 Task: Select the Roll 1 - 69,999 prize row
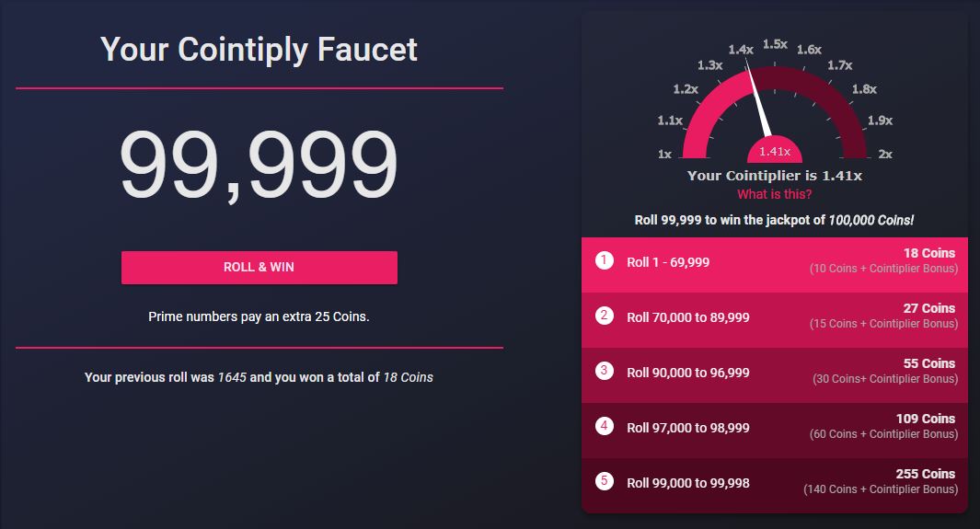tap(775, 265)
